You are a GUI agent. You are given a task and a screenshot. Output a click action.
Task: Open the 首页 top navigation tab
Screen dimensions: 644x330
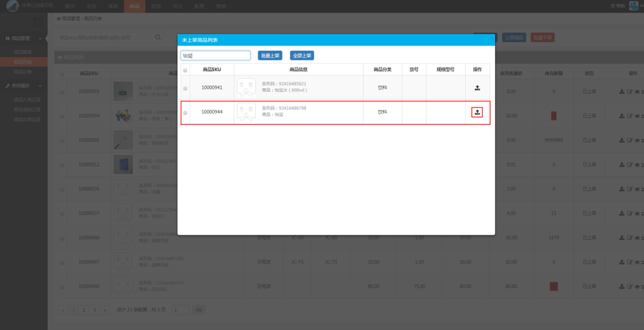pos(70,6)
